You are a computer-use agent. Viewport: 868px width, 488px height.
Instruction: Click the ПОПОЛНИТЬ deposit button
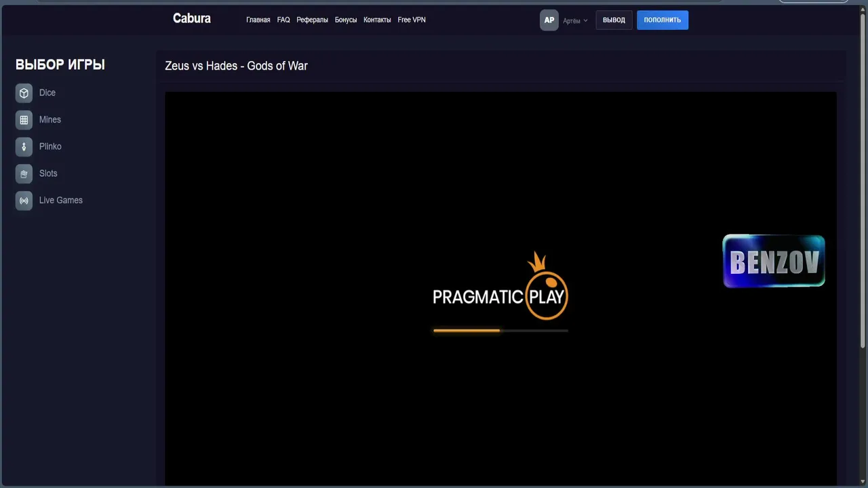click(663, 20)
